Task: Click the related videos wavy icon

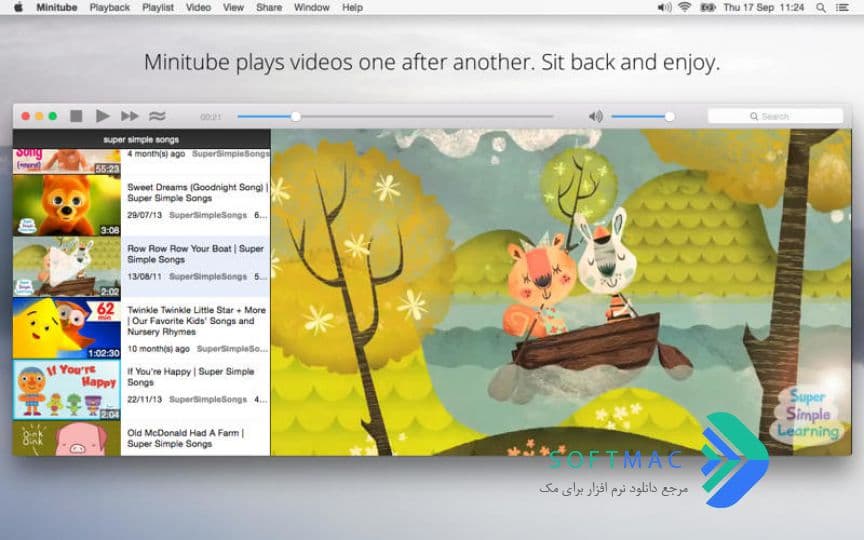Action: click(157, 116)
